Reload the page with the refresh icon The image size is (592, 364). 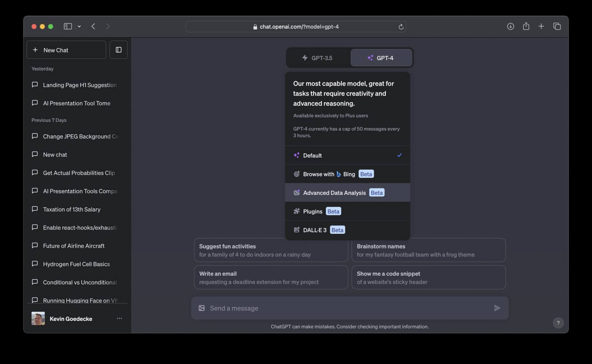tap(401, 26)
